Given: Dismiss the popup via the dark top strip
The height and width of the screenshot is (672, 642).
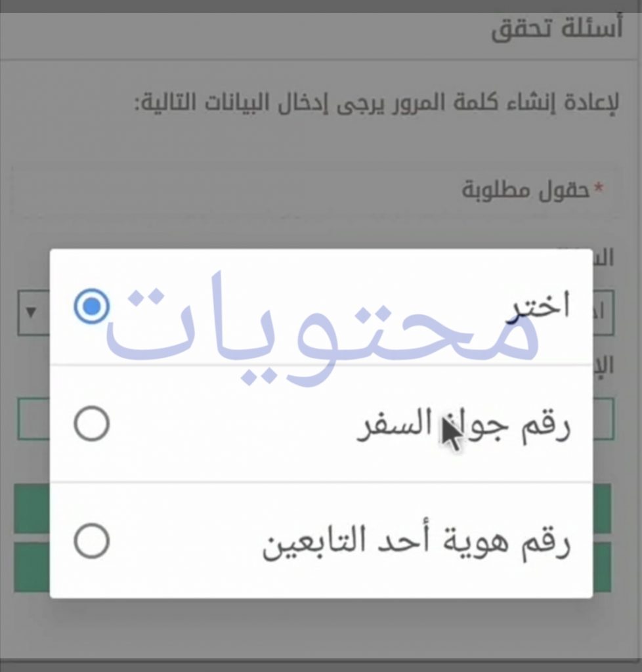Looking at the screenshot, I should (x=321, y=6).
